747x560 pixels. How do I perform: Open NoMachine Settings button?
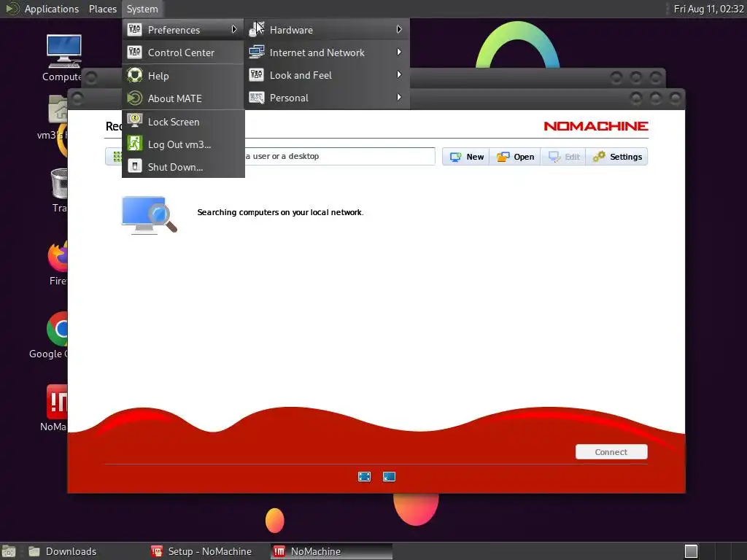point(617,157)
